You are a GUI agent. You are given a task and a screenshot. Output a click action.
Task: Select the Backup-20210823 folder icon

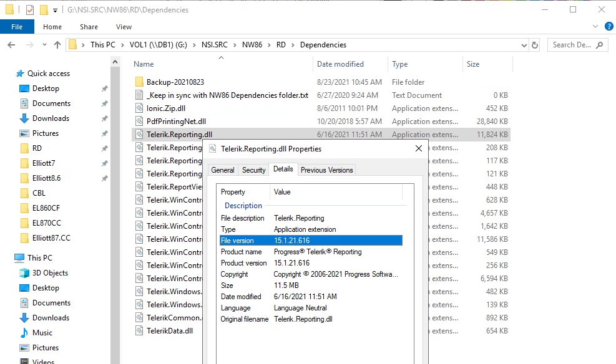[x=139, y=82]
